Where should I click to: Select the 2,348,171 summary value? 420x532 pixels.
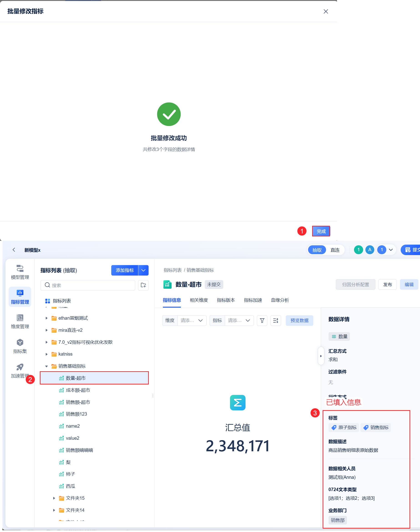click(x=238, y=446)
